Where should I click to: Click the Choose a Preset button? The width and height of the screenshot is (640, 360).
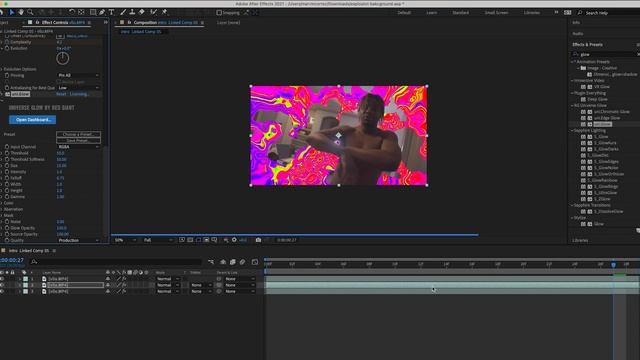coord(78,134)
